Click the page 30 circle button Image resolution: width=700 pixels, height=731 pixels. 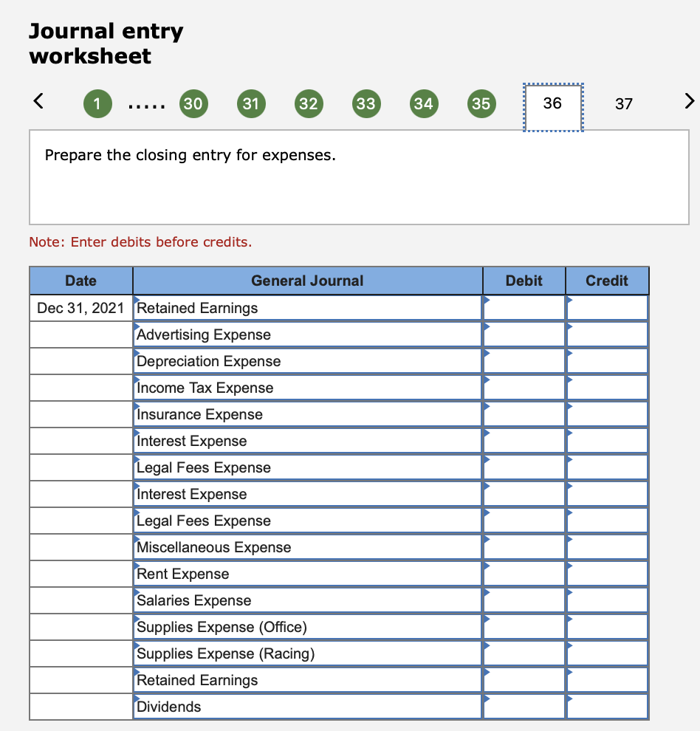(x=193, y=104)
